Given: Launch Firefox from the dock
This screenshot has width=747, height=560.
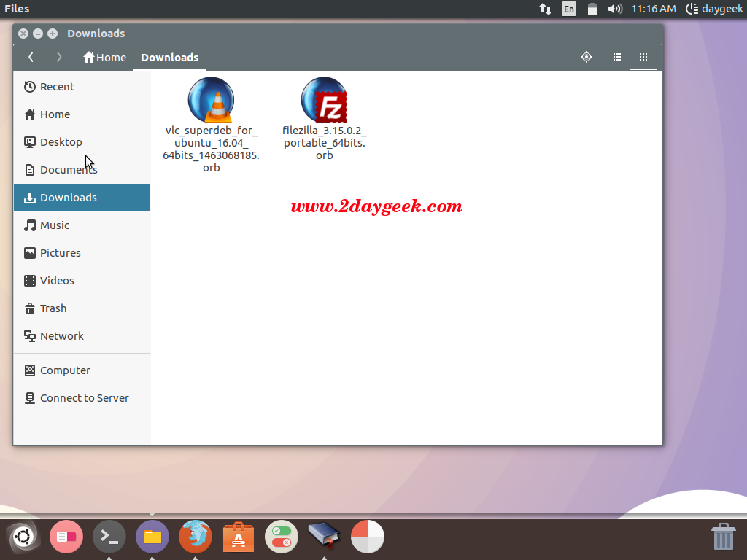Looking at the screenshot, I should click(x=196, y=537).
